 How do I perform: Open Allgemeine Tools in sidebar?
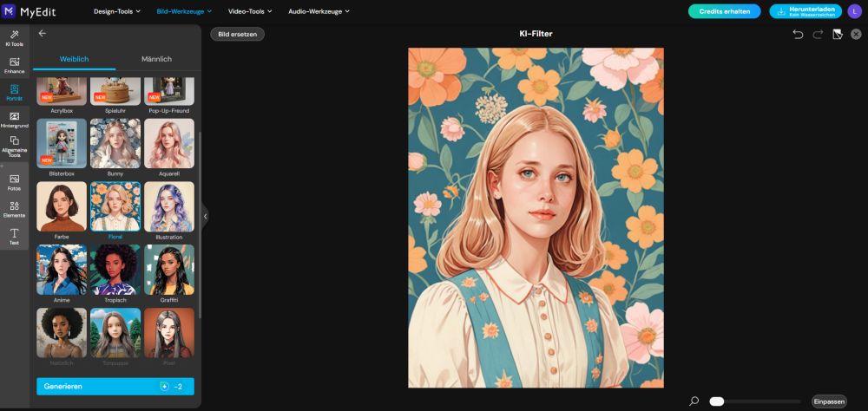click(x=14, y=146)
